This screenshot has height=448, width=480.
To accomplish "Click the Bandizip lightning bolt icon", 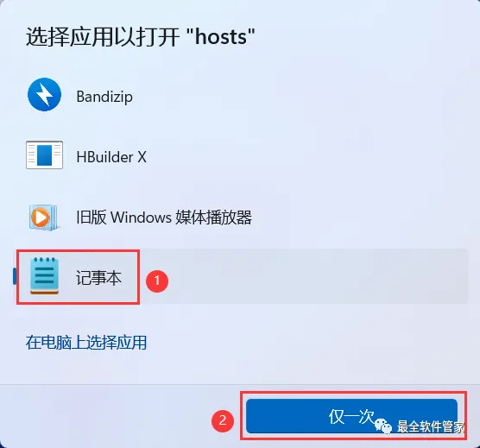I will 44,95.
